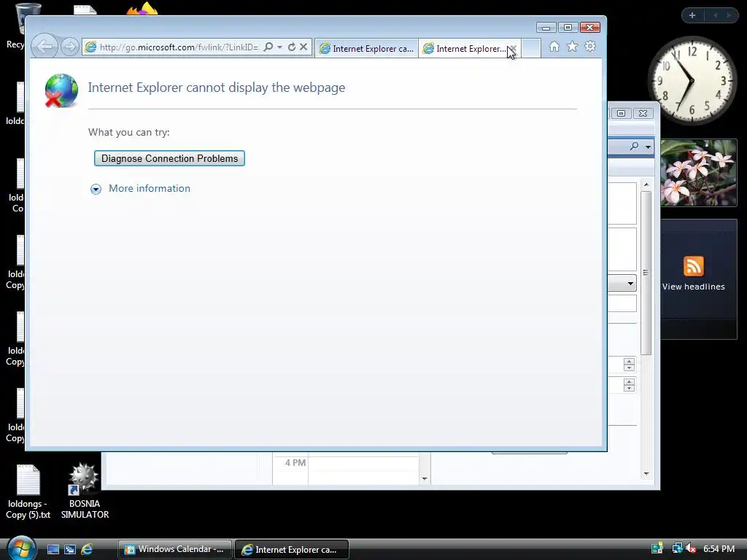The image size is (747, 560).
Task: Click Switch between windows quick launch icon
Action: click(x=70, y=549)
